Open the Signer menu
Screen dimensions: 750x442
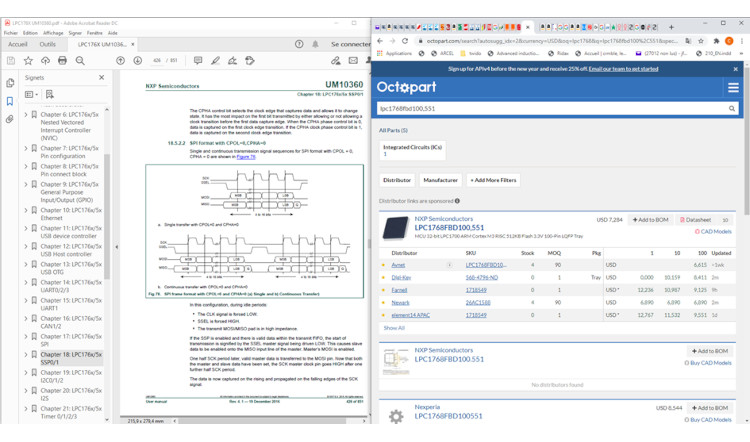pyautogui.click(x=75, y=33)
